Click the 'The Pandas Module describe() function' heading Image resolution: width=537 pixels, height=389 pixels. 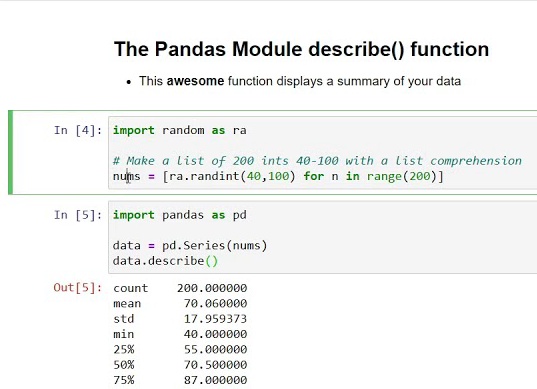[x=301, y=49]
